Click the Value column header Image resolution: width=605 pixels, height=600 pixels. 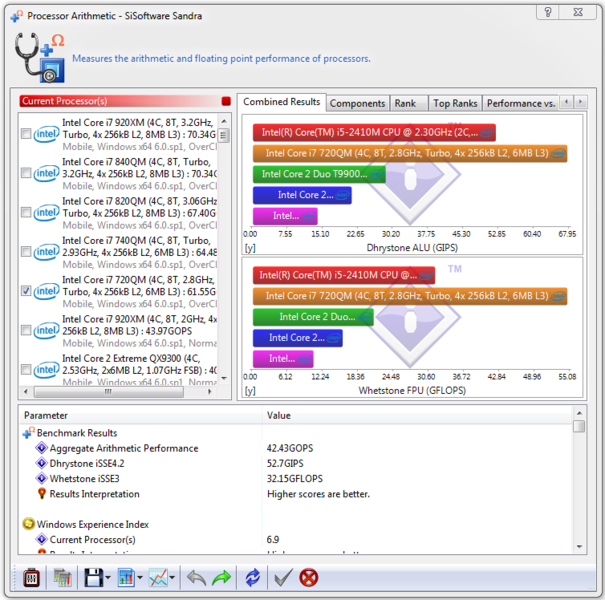[417, 416]
